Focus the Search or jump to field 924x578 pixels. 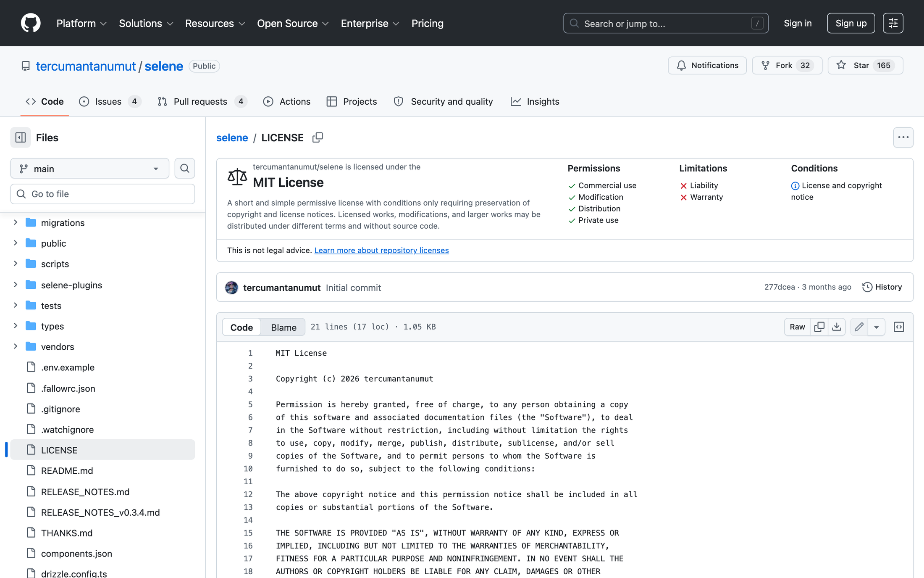coord(666,23)
